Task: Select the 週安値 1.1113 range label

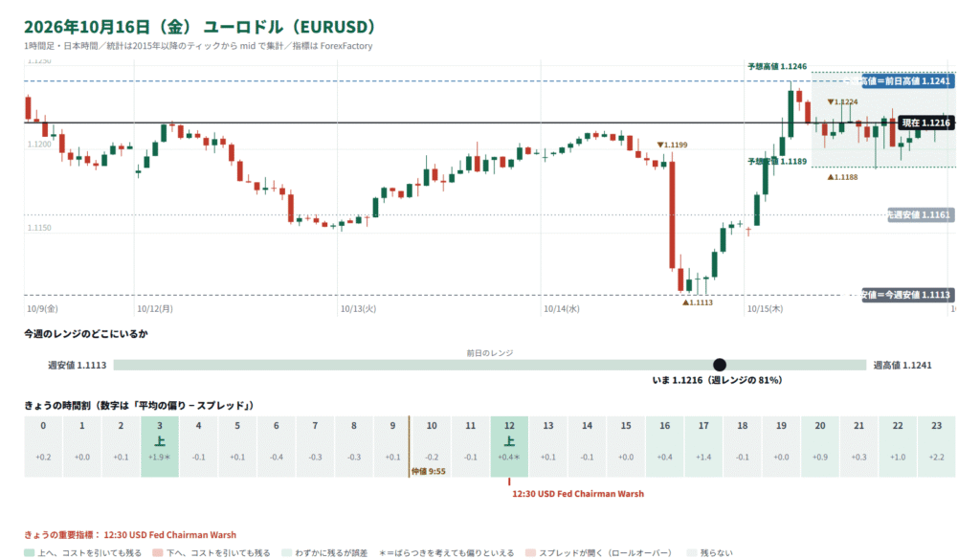Action: (x=78, y=365)
